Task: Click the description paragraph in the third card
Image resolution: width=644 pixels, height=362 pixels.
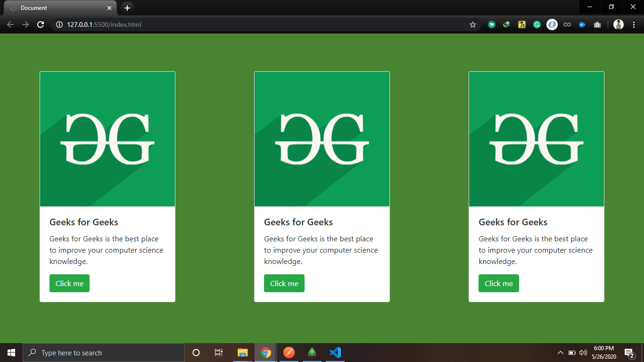Action: pos(536,250)
